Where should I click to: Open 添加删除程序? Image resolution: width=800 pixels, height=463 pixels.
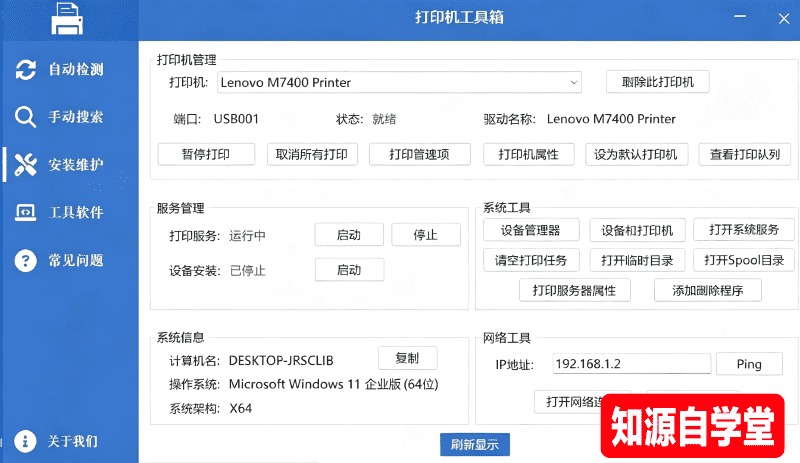708,290
